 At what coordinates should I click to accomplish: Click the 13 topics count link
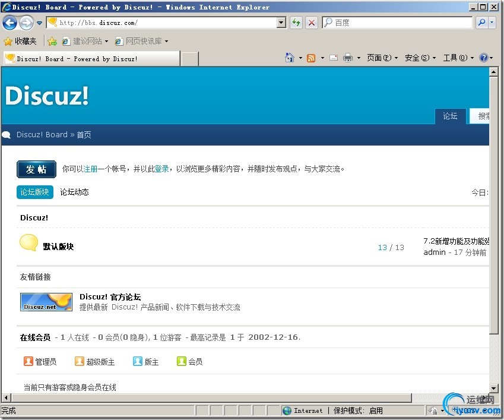(x=382, y=247)
